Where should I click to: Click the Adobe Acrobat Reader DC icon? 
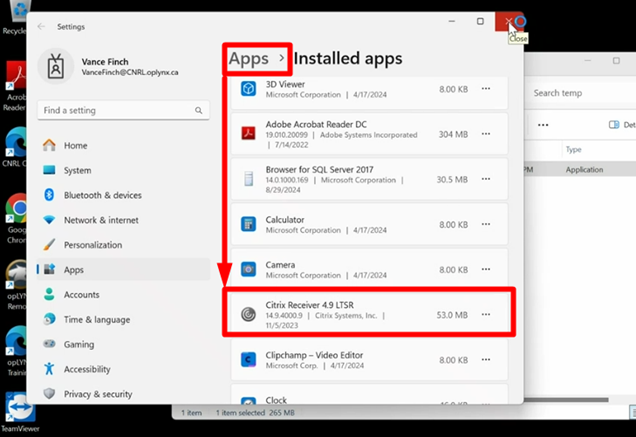(249, 133)
